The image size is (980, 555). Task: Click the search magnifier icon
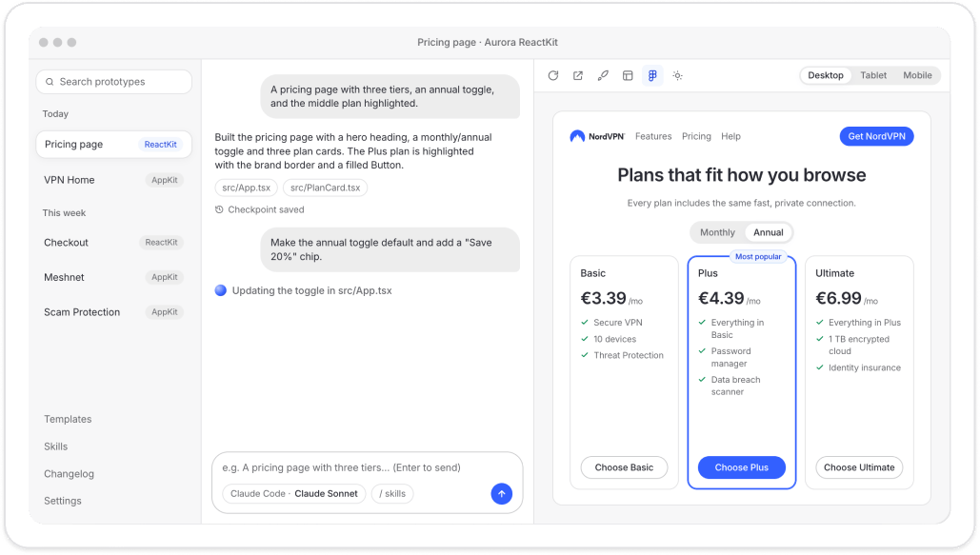coord(50,82)
